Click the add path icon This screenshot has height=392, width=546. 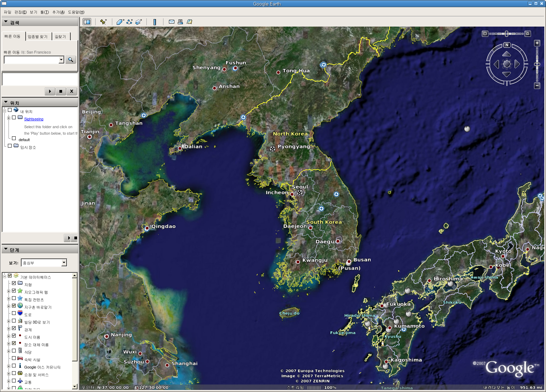point(129,22)
